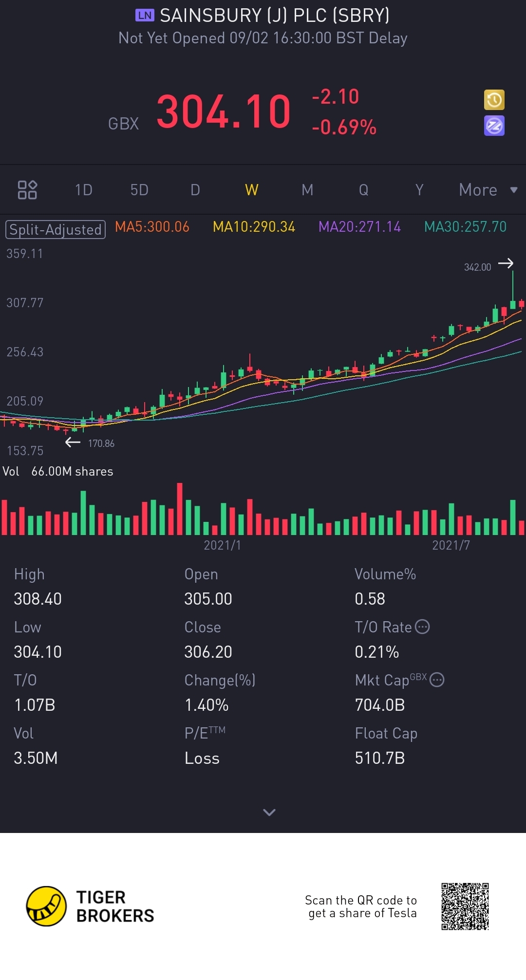Screen dimensions: 526x980
Task: Tap the 170.86 low price marker
Action: pyautogui.click(x=101, y=444)
